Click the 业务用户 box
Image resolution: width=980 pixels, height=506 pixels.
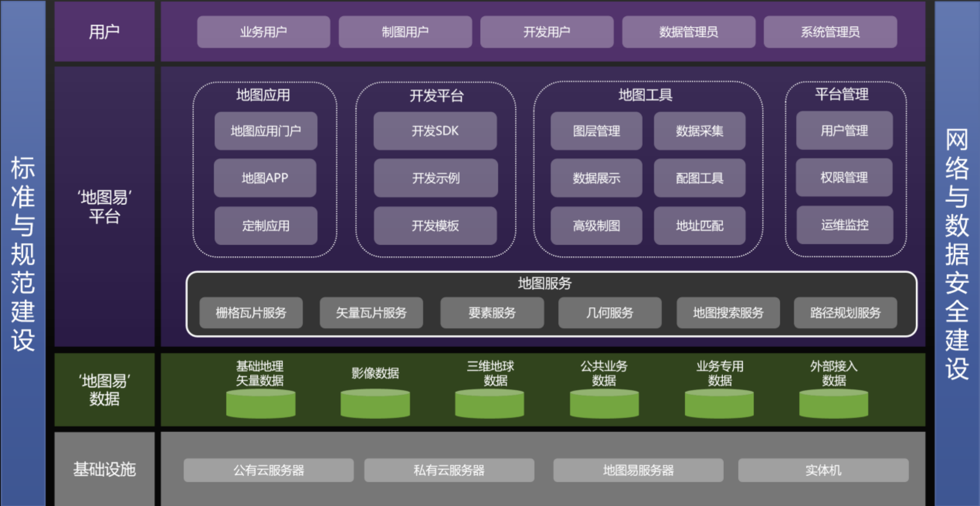click(x=263, y=32)
